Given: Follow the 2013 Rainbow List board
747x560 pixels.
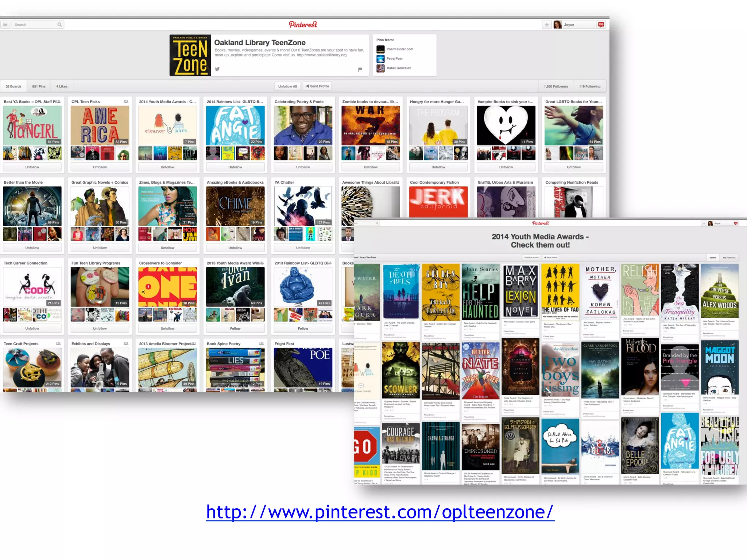Looking at the screenshot, I should click(x=303, y=328).
